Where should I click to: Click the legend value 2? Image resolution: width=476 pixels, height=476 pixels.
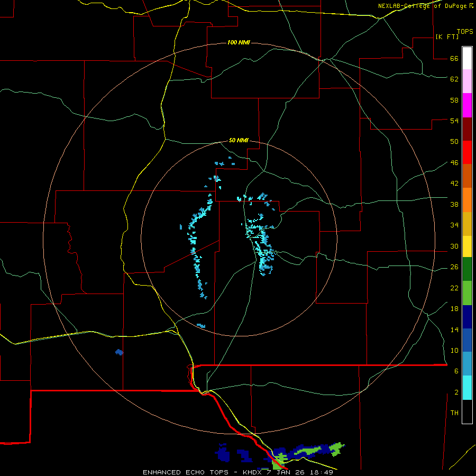(456, 392)
